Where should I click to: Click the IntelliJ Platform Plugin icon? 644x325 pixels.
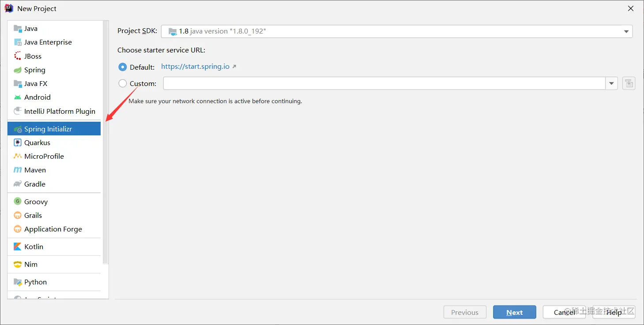pos(18,111)
